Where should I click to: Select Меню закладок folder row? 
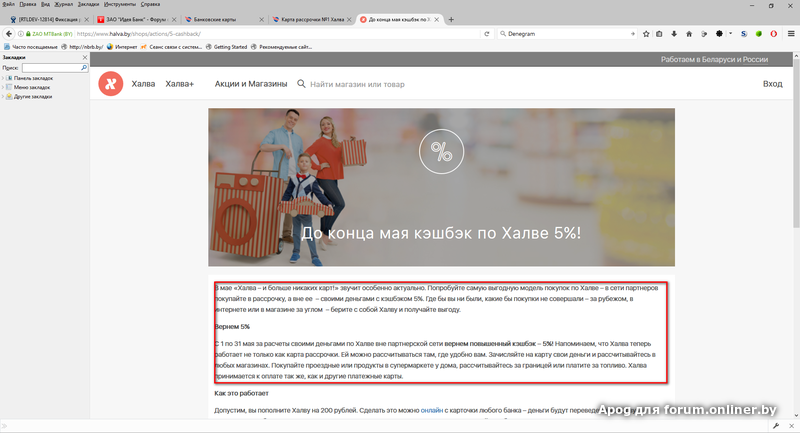pyautogui.click(x=28, y=87)
